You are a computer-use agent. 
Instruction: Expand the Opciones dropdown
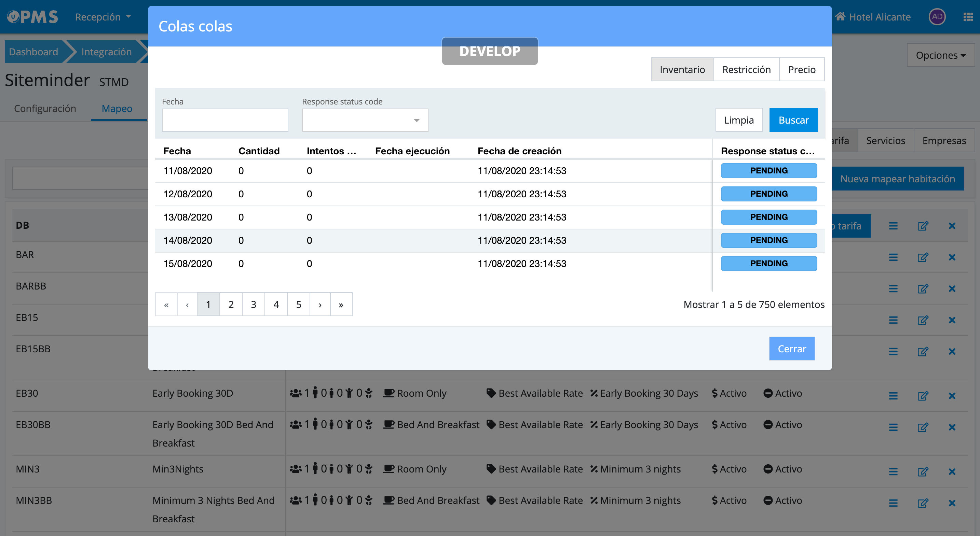[x=940, y=56]
